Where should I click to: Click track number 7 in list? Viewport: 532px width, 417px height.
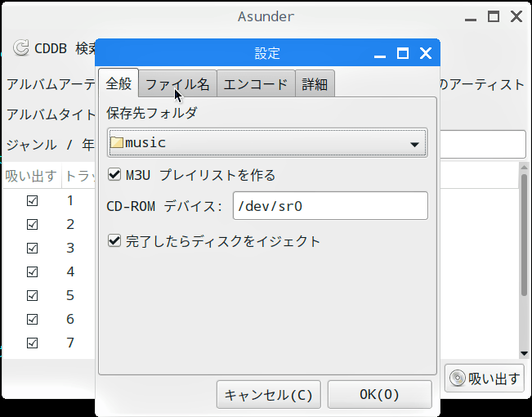pos(70,343)
